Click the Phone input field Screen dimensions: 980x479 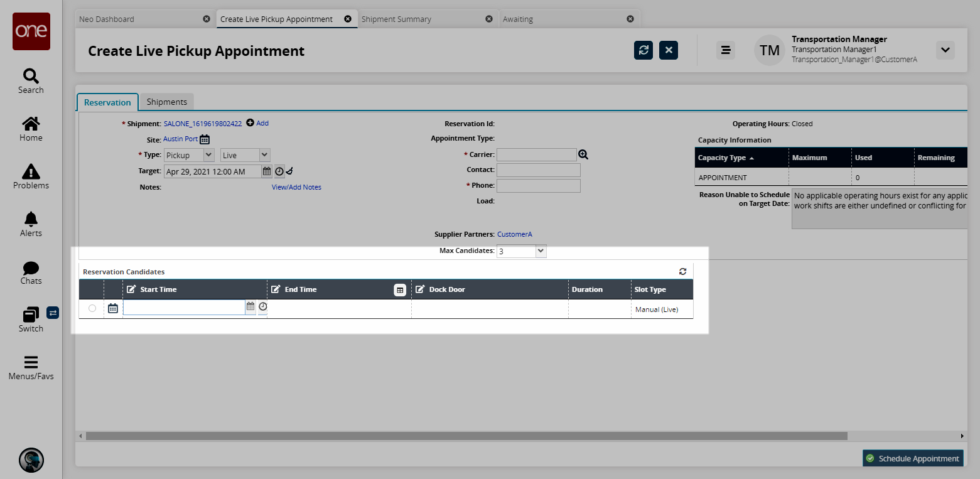point(539,186)
